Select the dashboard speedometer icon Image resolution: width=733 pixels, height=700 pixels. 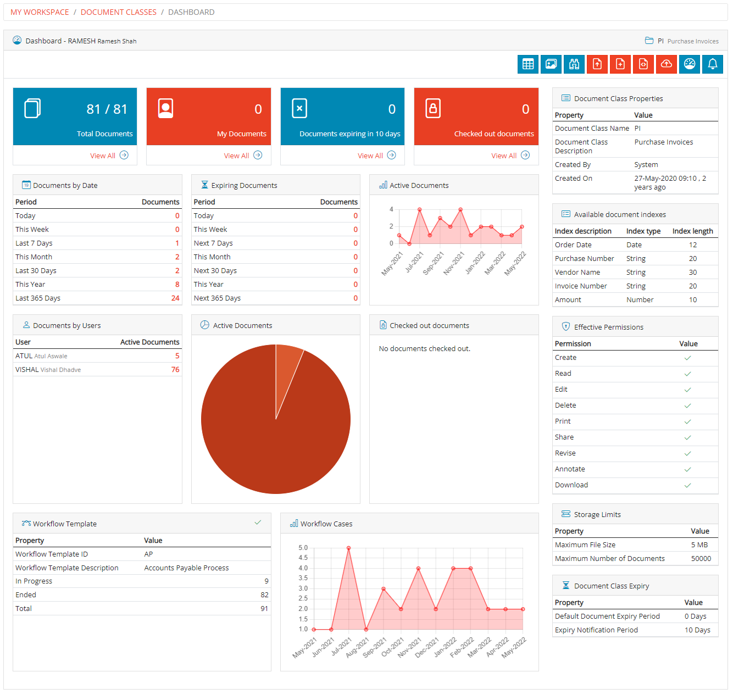[x=690, y=64]
